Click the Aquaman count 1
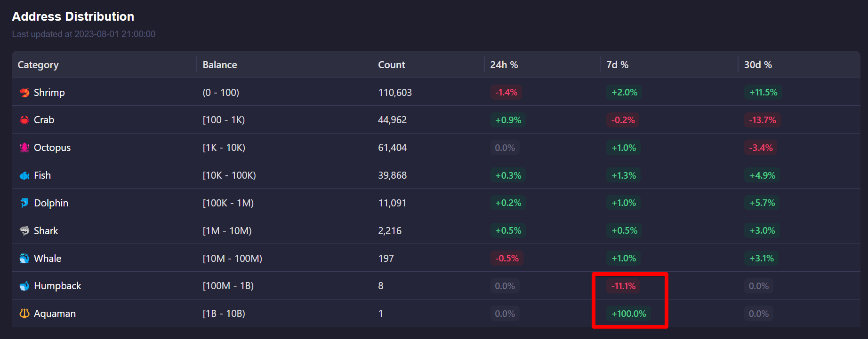Screen dimensions: 868x339 tap(381, 314)
